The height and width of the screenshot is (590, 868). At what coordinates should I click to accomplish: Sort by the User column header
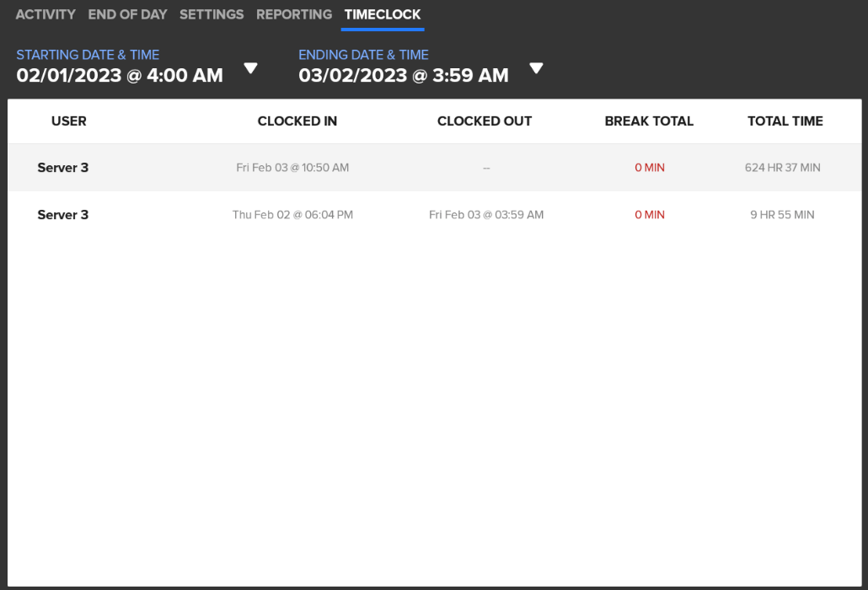coord(69,121)
